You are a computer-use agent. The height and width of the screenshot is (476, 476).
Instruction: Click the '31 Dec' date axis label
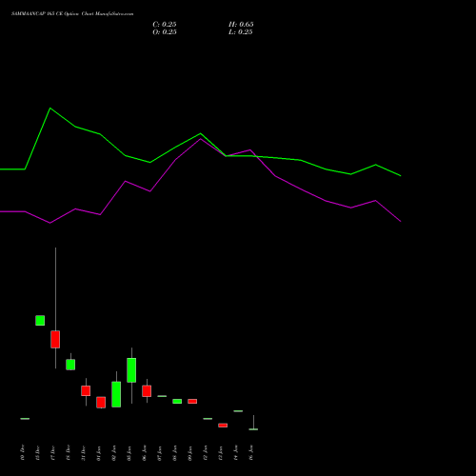pos(84,453)
